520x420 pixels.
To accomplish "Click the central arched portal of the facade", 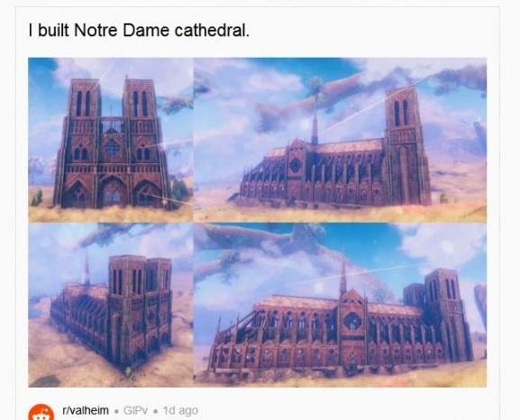I will click(x=113, y=192).
